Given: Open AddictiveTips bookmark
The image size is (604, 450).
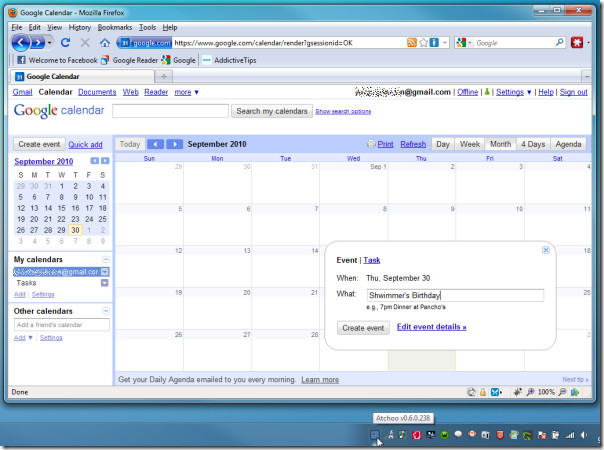Looking at the screenshot, I should [x=229, y=60].
